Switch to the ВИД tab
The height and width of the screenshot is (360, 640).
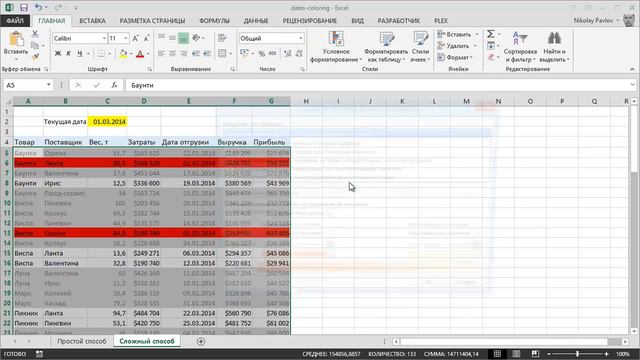tap(358, 21)
